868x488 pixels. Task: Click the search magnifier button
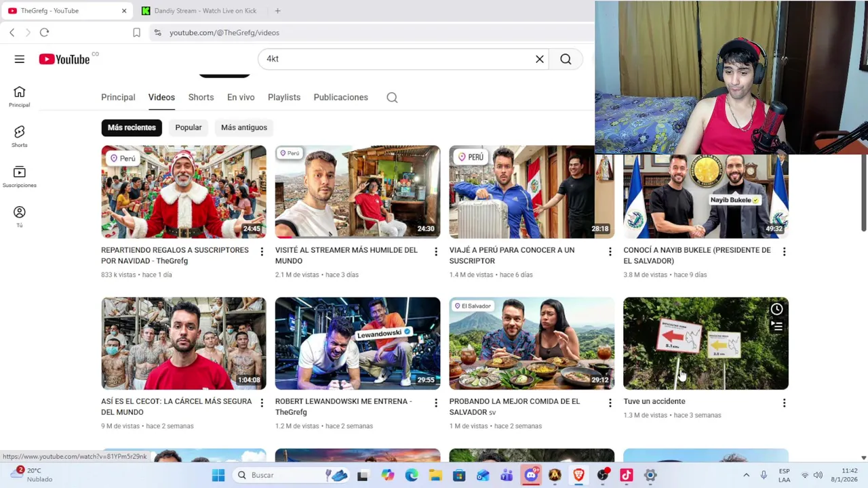566,59
